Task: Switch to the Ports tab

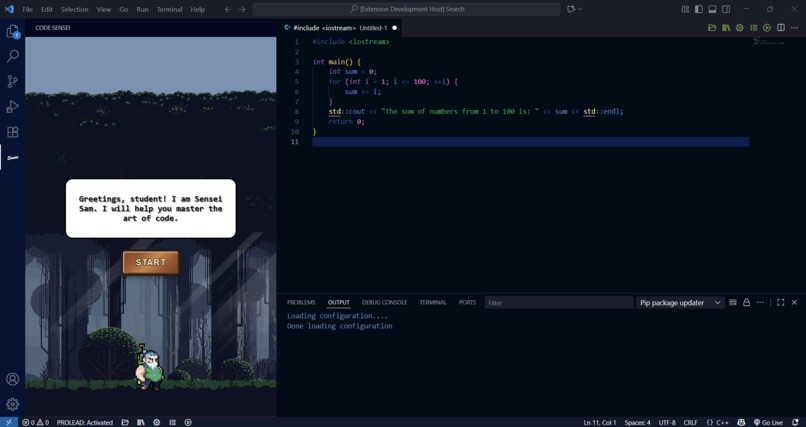Action: pos(467,303)
